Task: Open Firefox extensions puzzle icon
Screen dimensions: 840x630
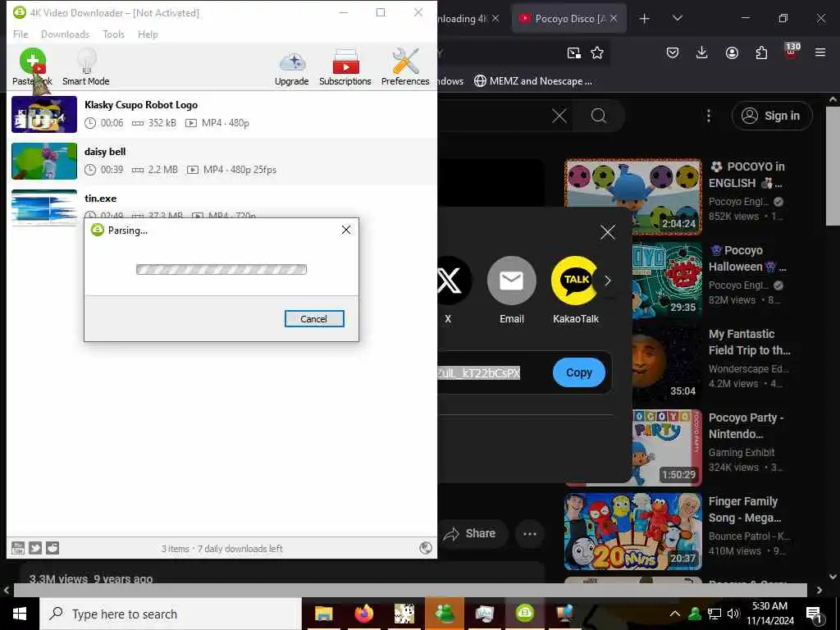Action: (x=761, y=52)
